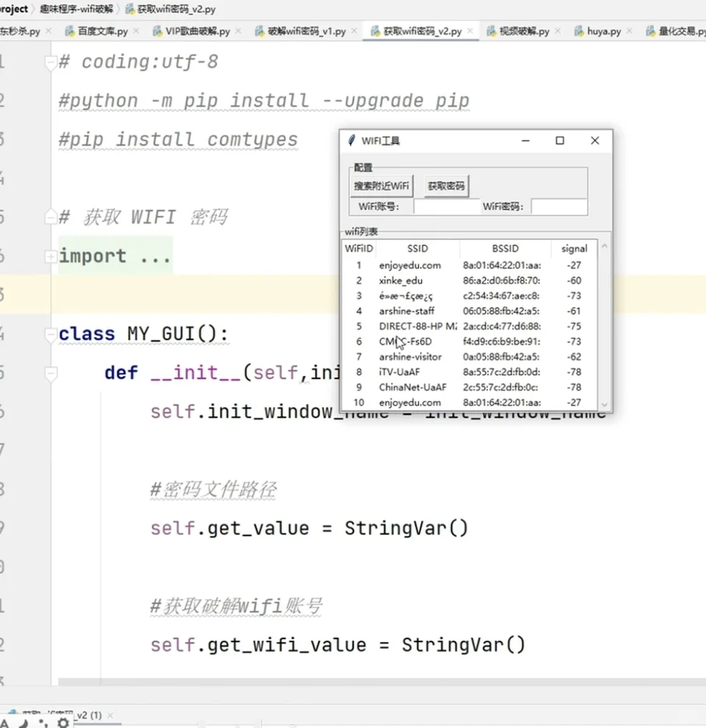706x728 pixels.
Task: Close the VIP歌曲破解.py tab
Action: pyautogui.click(x=238, y=30)
